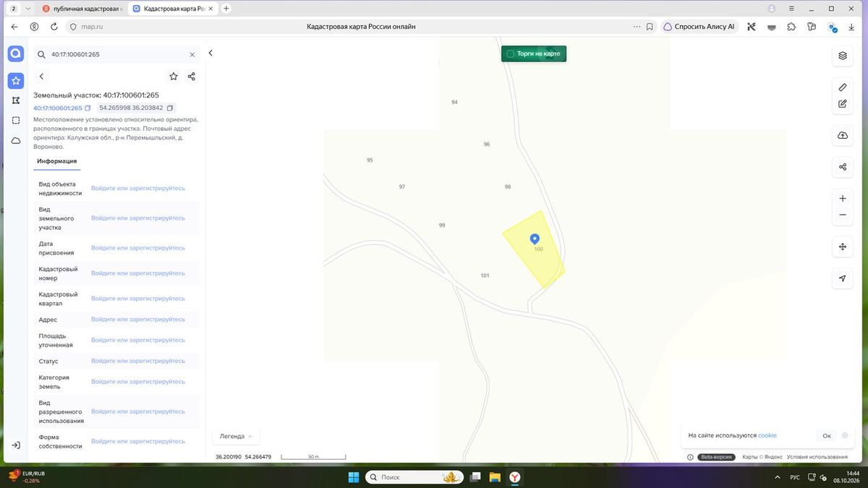Select the ruler measurement tool
868x488 pixels.
[x=843, y=87]
